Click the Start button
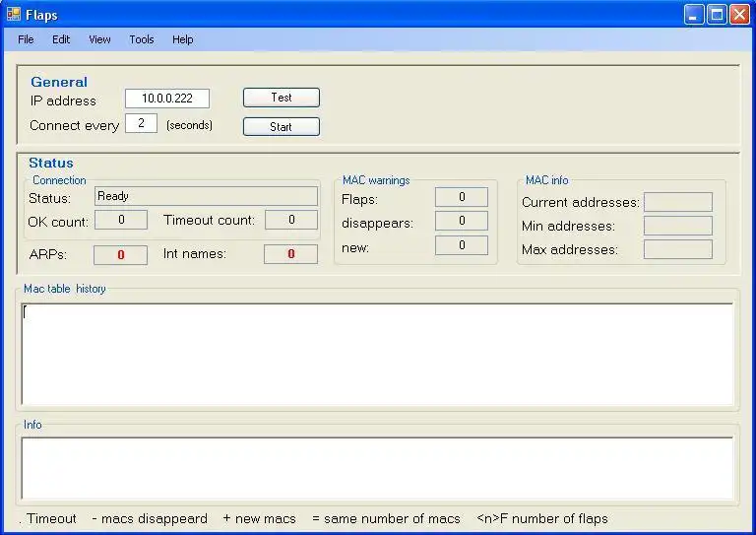 point(282,127)
